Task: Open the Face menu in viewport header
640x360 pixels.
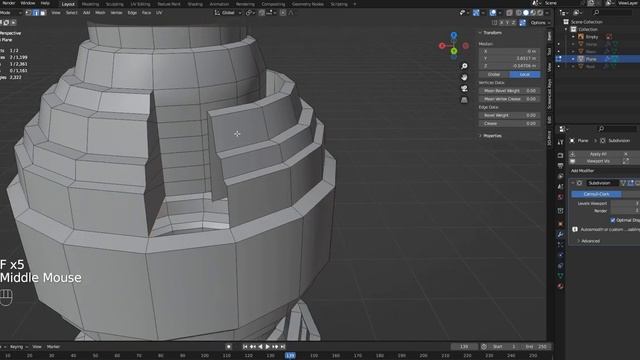Action: [x=146, y=13]
